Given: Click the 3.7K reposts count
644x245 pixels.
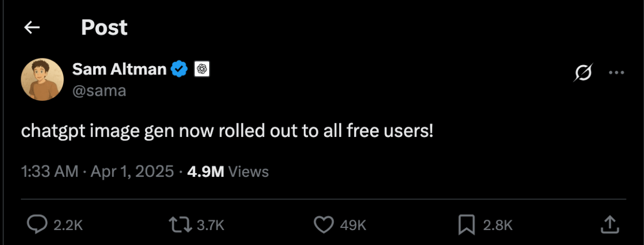Looking at the screenshot, I should pyautogui.click(x=210, y=225).
